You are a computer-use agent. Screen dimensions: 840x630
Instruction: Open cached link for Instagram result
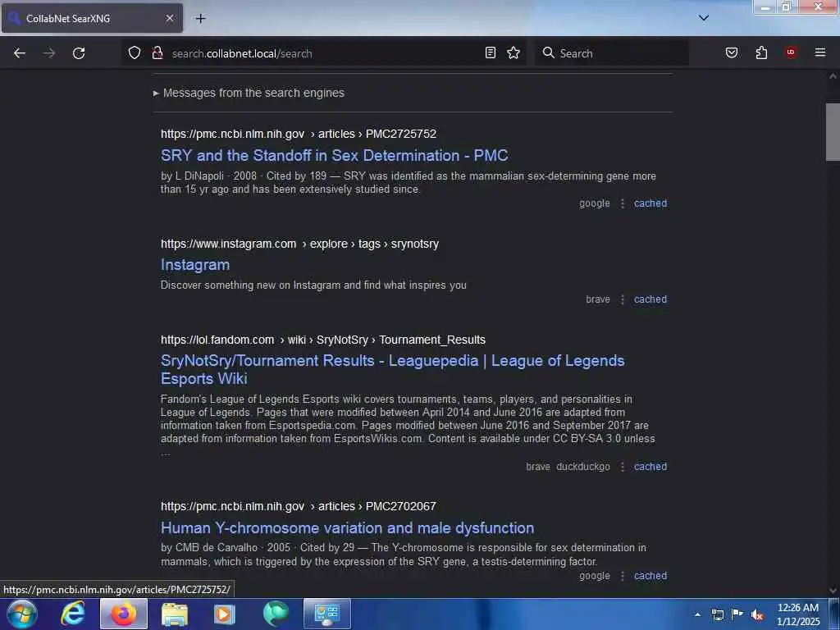point(651,299)
